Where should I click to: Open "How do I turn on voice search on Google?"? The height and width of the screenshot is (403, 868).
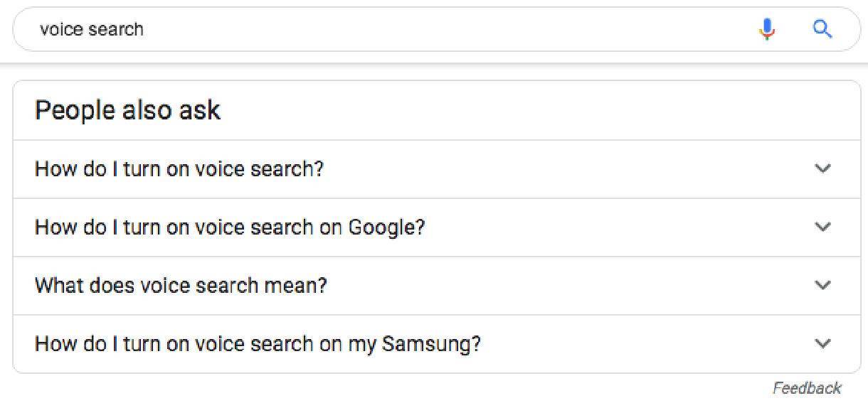tap(229, 227)
